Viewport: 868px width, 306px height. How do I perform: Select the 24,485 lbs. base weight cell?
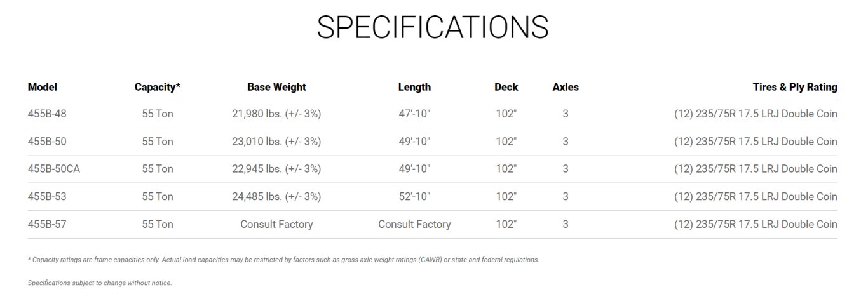coord(276,197)
